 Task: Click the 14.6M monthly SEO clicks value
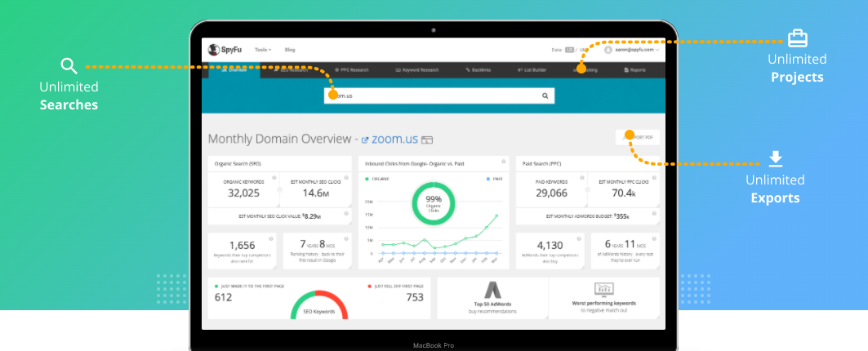[317, 193]
